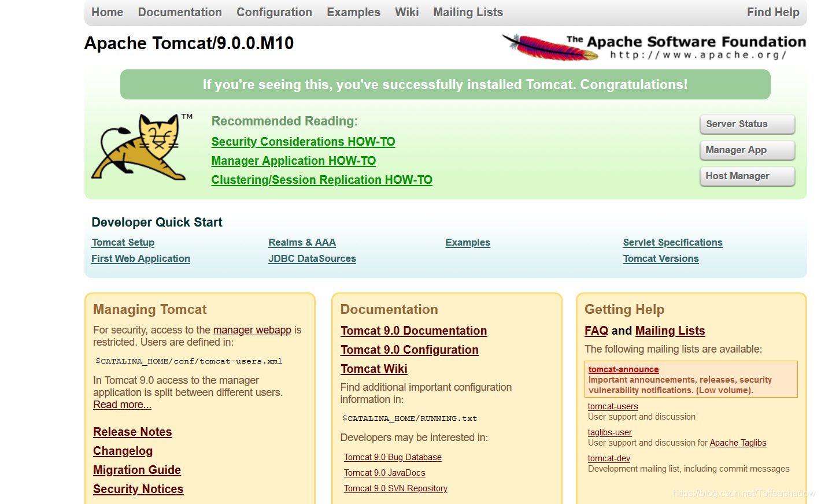Open First Web Application link

point(140,259)
